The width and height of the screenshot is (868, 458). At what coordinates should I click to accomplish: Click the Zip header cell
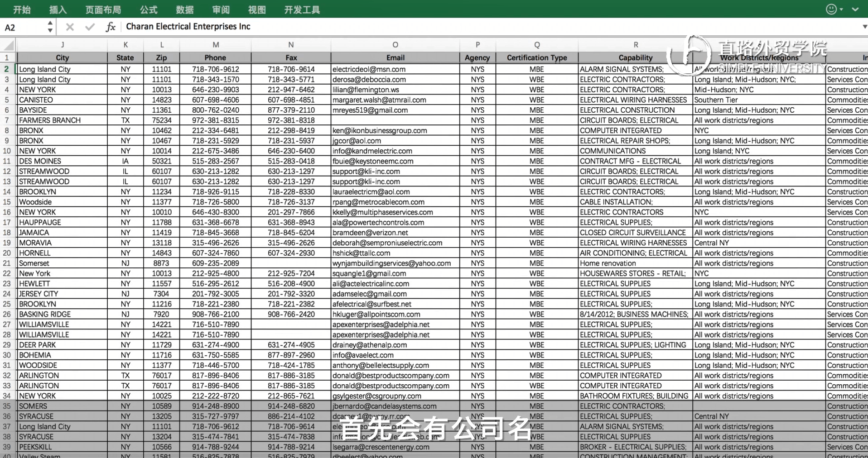coord(162,57)
